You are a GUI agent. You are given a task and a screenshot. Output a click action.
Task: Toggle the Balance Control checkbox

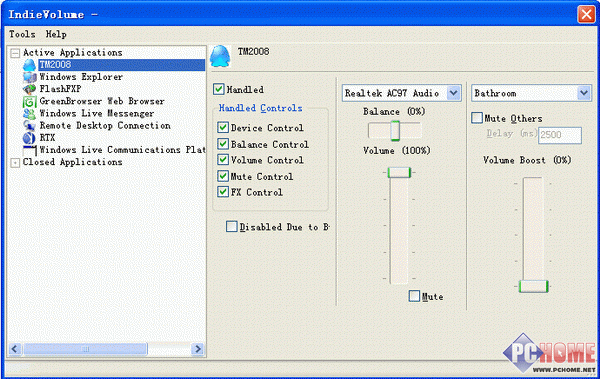coord(223,144)
